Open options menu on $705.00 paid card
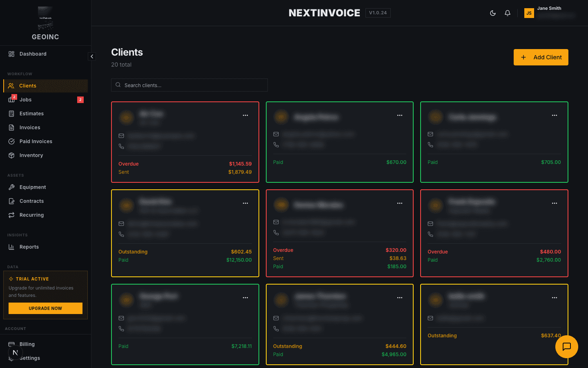The height and width of the screenshot is (368, 588). point(555,115)
